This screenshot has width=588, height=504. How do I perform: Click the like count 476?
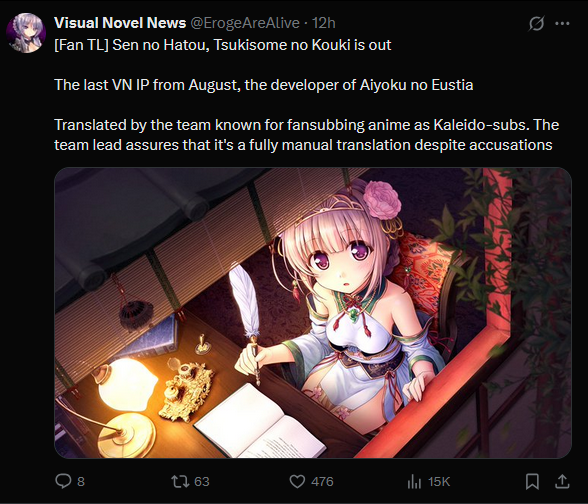[x=322, y=482]
